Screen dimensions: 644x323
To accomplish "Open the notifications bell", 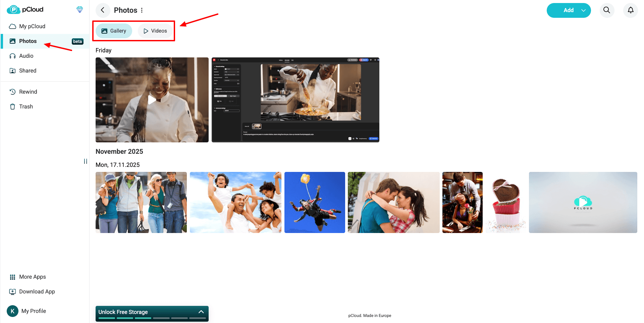I will point(631,10).
